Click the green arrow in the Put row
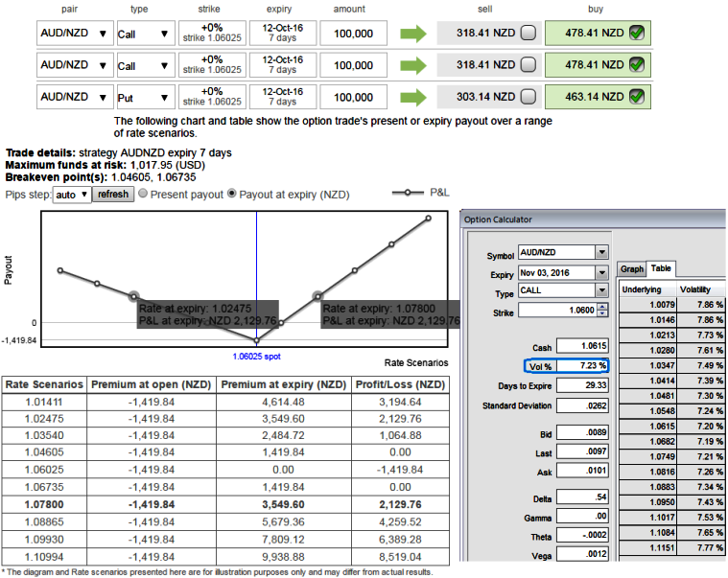Image resolution: width=728 pixels, height=578 pixels. [x=412, y=97]
